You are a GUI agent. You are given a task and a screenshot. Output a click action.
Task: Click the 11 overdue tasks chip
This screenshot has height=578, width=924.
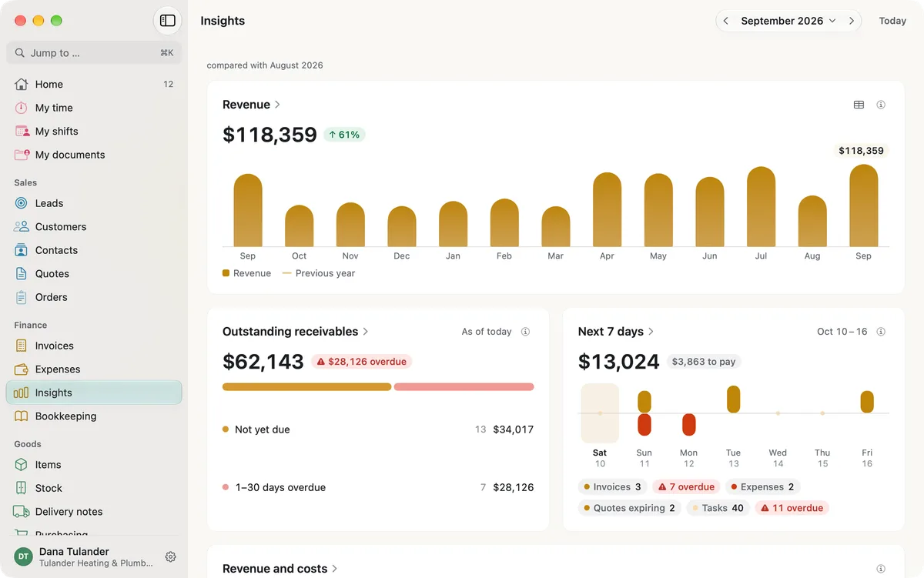click(x=792, y=508)
